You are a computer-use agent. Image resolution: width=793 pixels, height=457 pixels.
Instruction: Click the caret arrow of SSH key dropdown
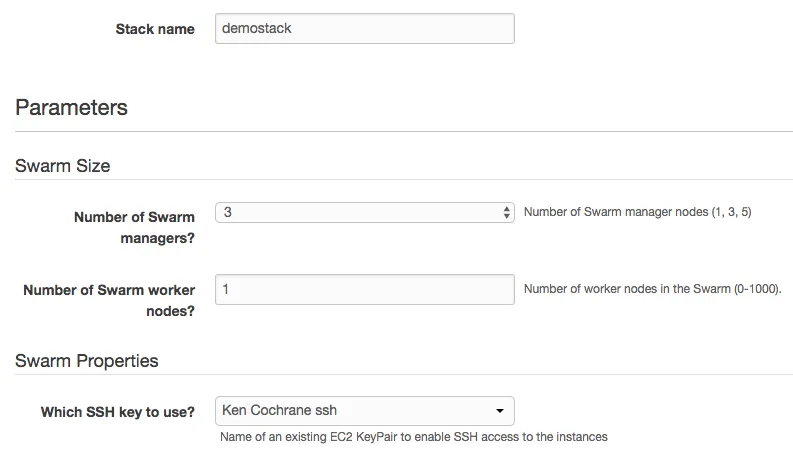click(x=500, y=411)
